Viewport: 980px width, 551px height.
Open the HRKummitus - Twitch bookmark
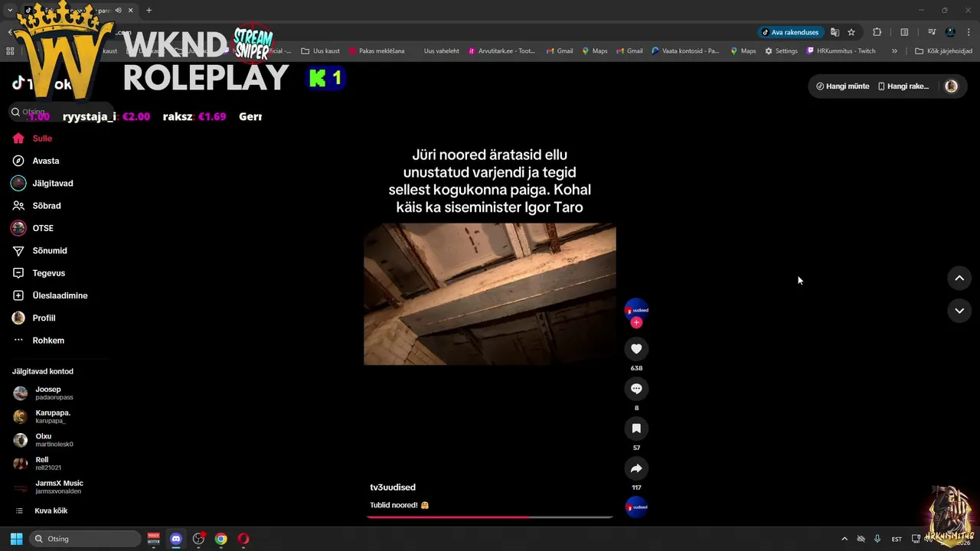(x=841, y=51)
